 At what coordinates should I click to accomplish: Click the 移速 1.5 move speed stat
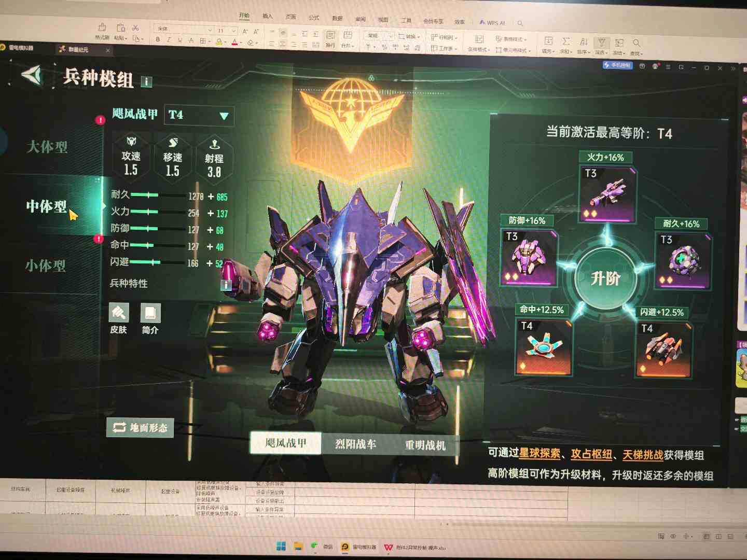point(173,158)
